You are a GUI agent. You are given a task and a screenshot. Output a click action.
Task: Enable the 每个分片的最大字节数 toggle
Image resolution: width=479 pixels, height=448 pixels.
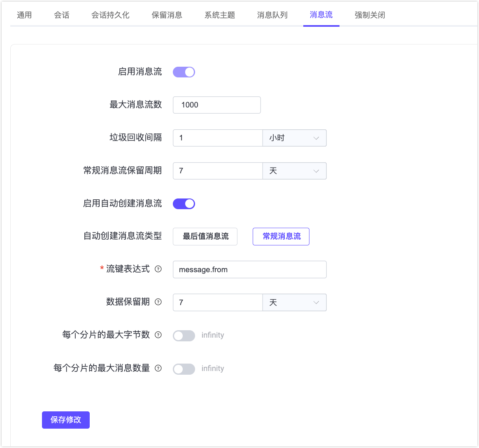coord(184,335)
